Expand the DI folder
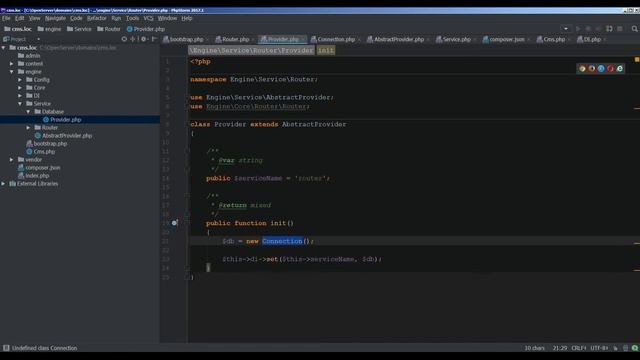The width and height of the screenshot is (640, 360). tap(20, 96)
